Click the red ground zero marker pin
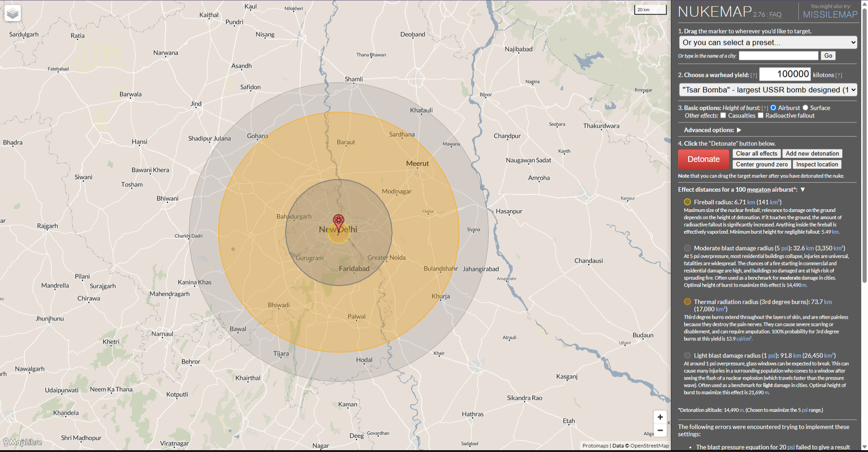The image size is (868, 452). [x=339, y=222]
